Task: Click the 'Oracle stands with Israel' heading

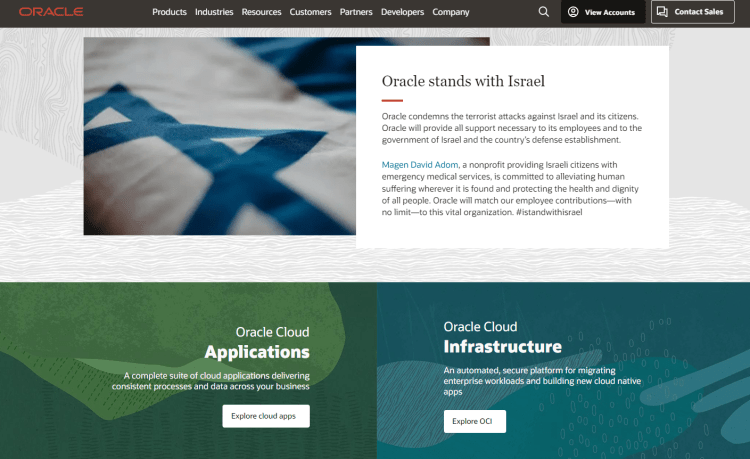Action: (x=463, y=81)
